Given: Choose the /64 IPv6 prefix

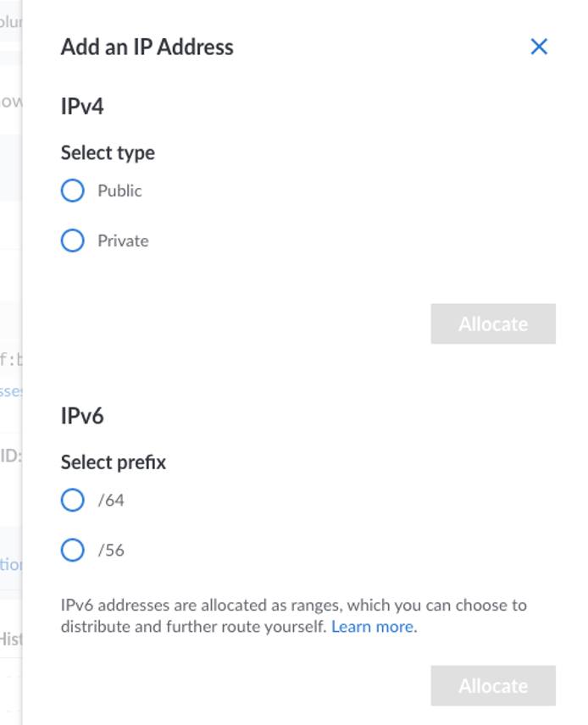Looking at the screenshot, I should click(75, 500).
